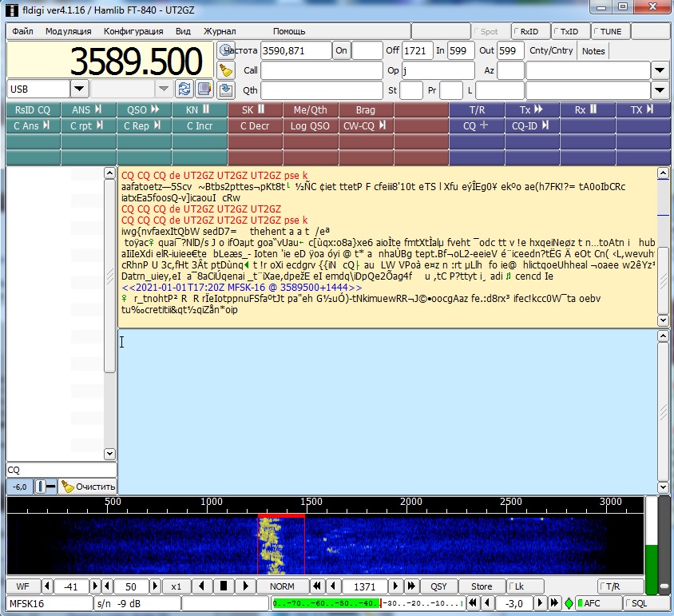This screenshot has height=616, width=674.
Task: Click the green diamond indicator near AFC
Action: tap(568, 603)
